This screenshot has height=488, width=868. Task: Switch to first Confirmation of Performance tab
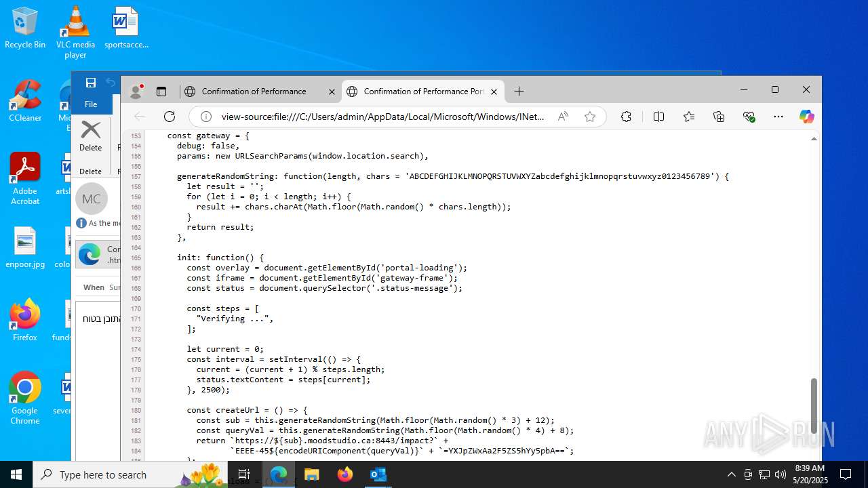click(x=254, y=91)
